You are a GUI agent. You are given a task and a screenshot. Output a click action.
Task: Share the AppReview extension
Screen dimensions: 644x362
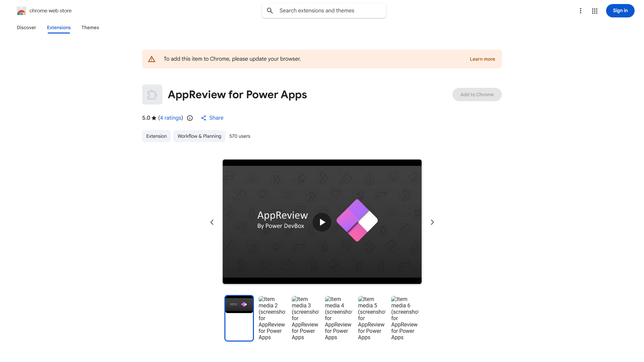(212, 118)
